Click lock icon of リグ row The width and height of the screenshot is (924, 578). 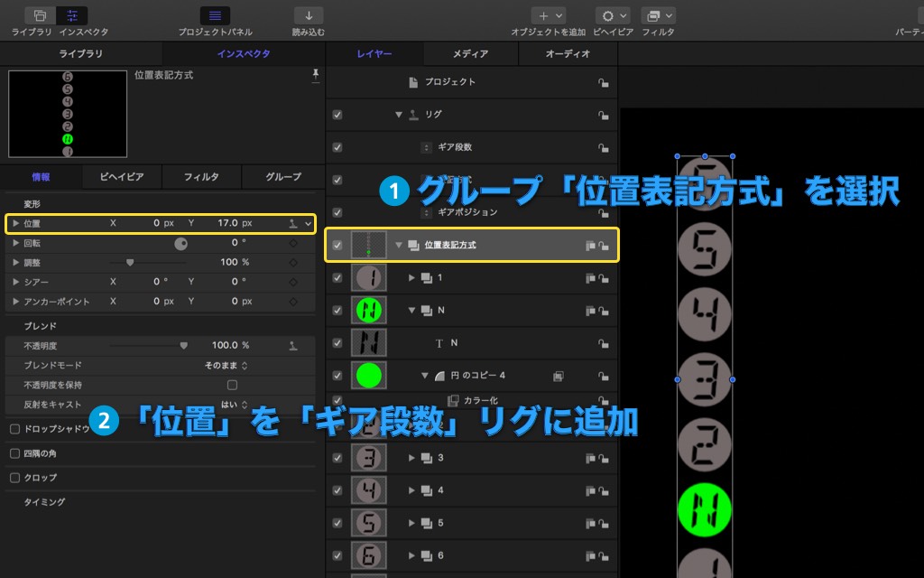click(x=604, y=115)
